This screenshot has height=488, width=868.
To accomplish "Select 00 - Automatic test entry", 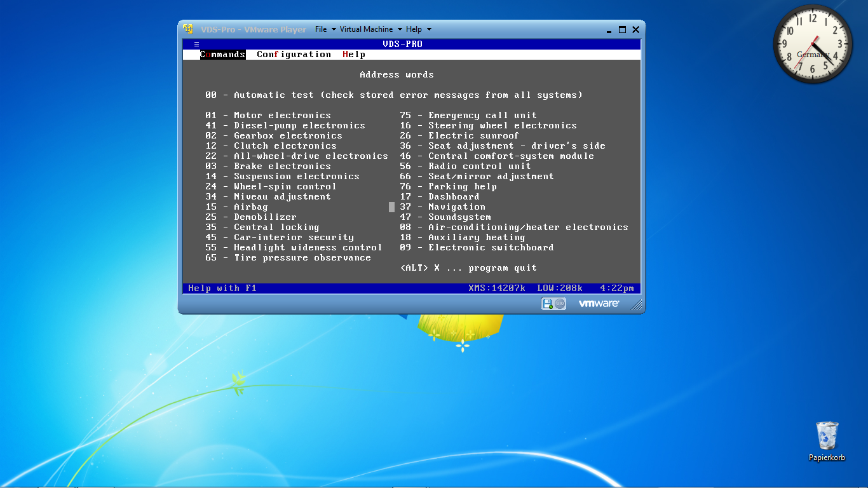I will click(x=393, y=95).
